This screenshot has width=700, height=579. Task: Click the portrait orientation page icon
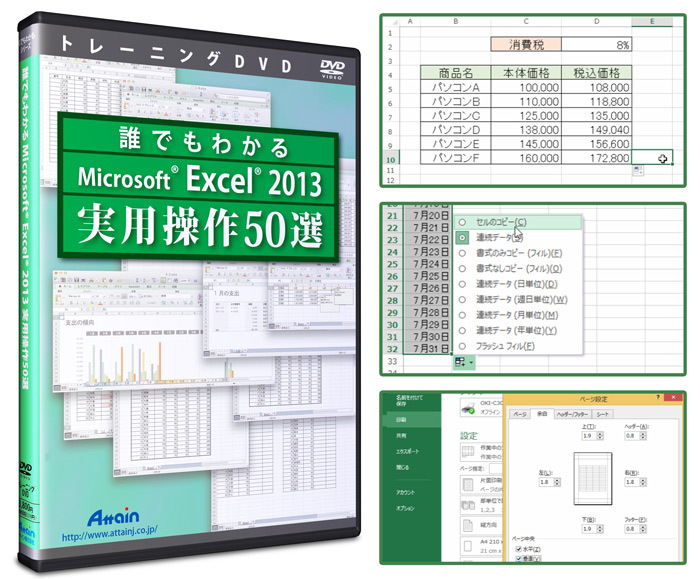[467, 525]
